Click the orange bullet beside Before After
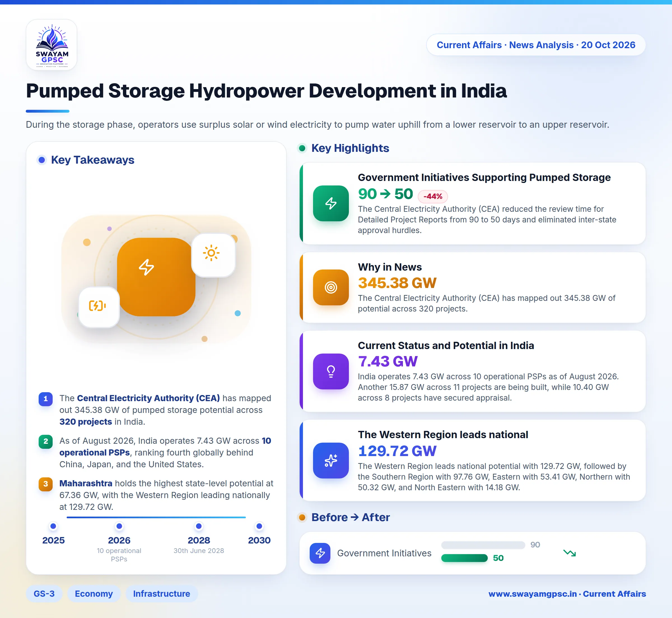 coord(302,517)
